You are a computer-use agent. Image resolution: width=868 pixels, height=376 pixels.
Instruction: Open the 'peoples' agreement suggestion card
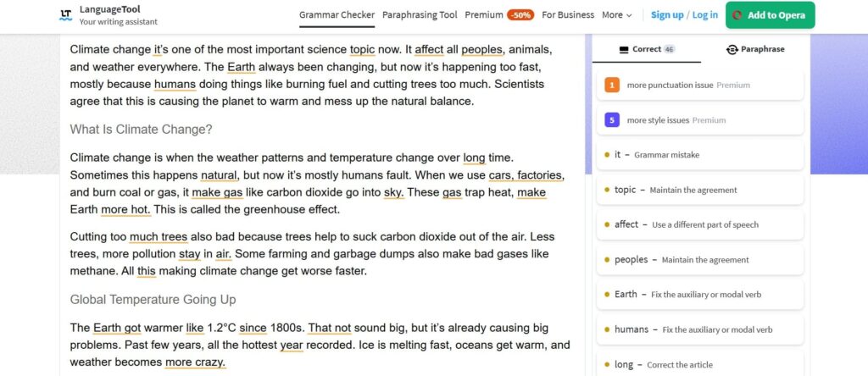[x=699, y=259]
